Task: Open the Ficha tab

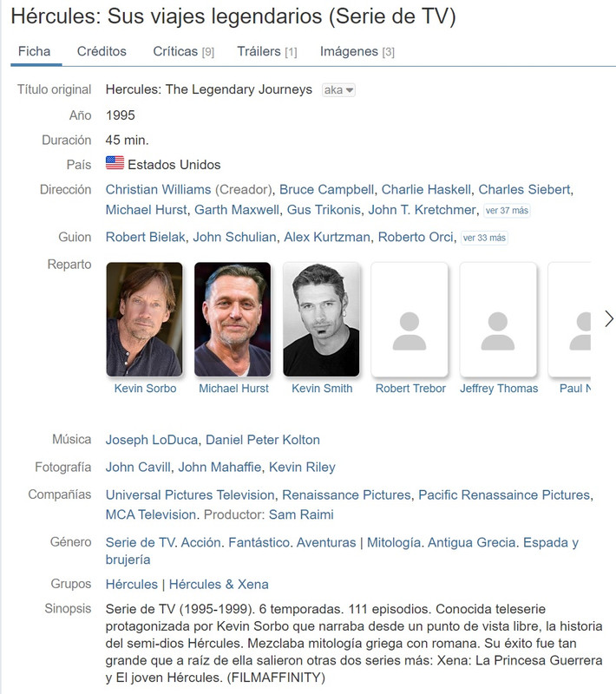Action: point(35,51)
